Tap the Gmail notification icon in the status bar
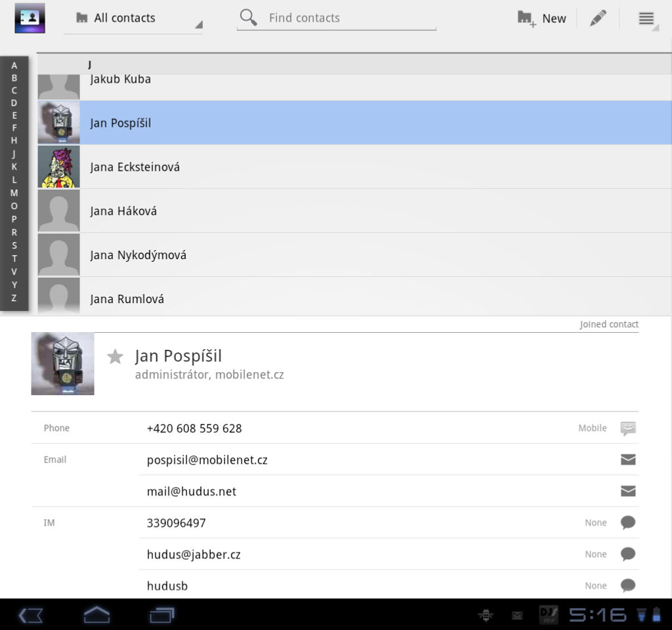Screen dimensions: 672x630 (516, 616)
